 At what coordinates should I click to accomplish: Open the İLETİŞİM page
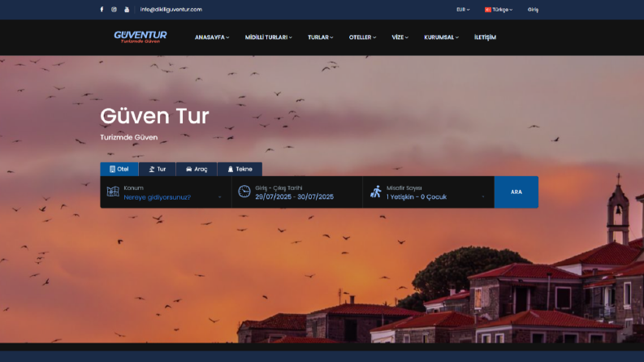[485, 37]
